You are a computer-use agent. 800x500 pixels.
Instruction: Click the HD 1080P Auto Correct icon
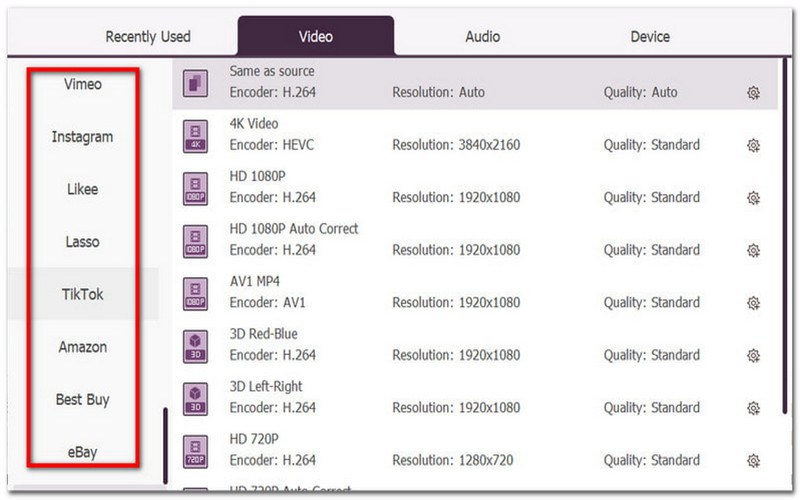point(196,240)
